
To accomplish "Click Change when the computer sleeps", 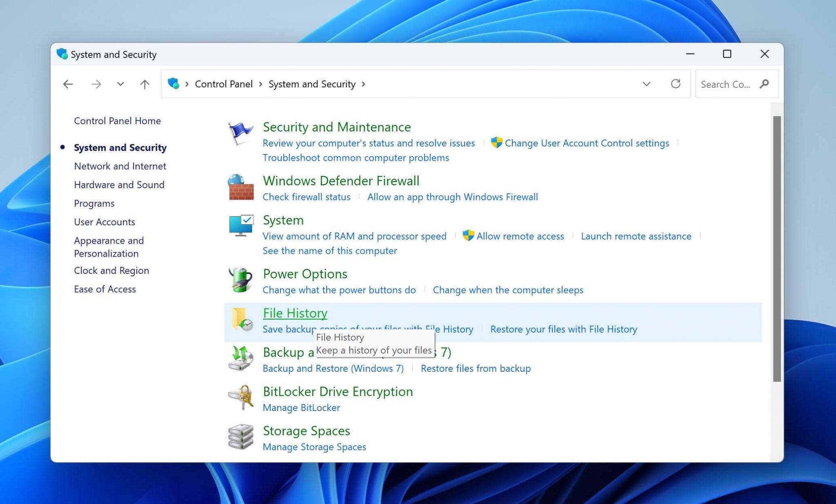I will click(508, 290).
